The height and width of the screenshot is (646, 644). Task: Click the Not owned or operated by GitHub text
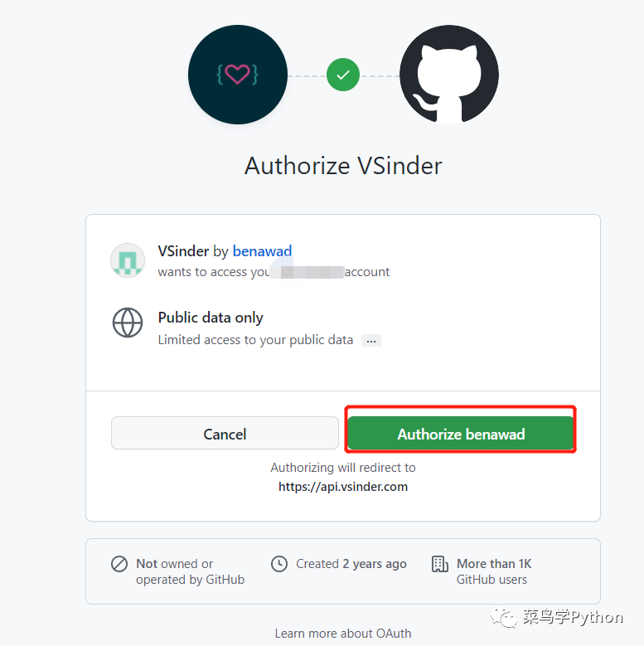pyautogui.click(x=191, y=571)
